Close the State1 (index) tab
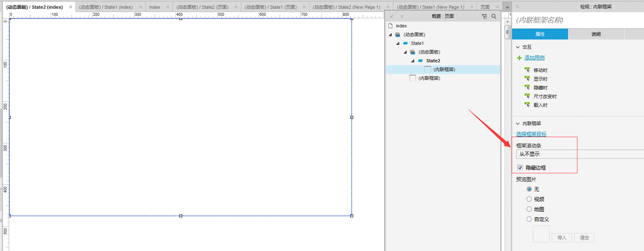Screen dimensions: 644x251 [x=141, y=7]
